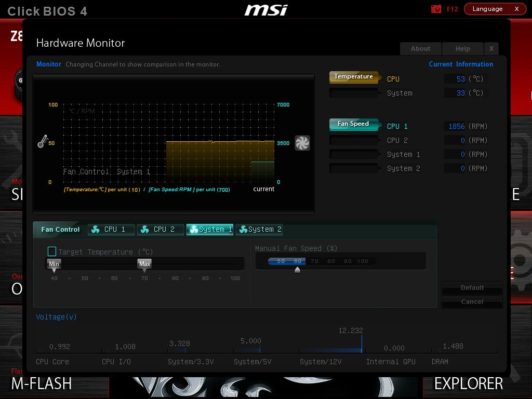The height and width of the screenshot is (399, 532).
Task: Click the Max handle on the target temperature slider
Action: (x=144, y=265)
